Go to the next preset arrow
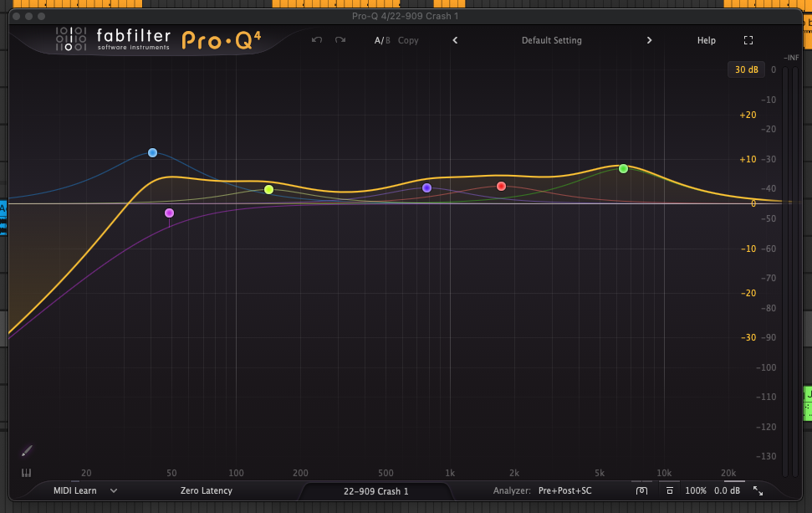812x513 pixels. pos(649,40)
